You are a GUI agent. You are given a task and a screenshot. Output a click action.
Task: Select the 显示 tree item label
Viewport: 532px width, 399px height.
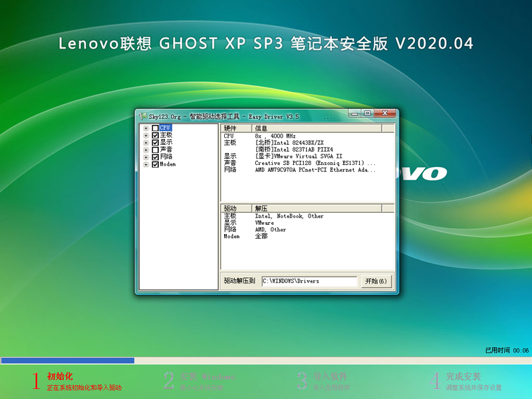pyautogui.click(x=166, y=142)
